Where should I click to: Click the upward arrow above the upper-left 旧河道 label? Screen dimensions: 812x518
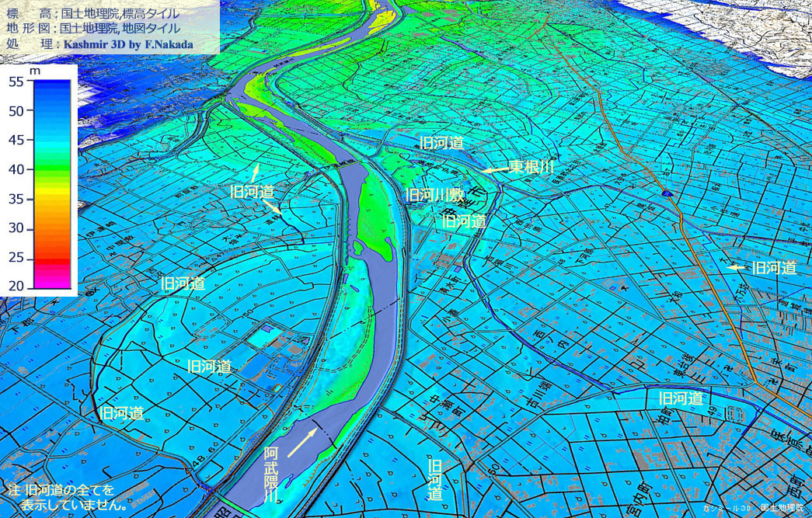point(255,171)
